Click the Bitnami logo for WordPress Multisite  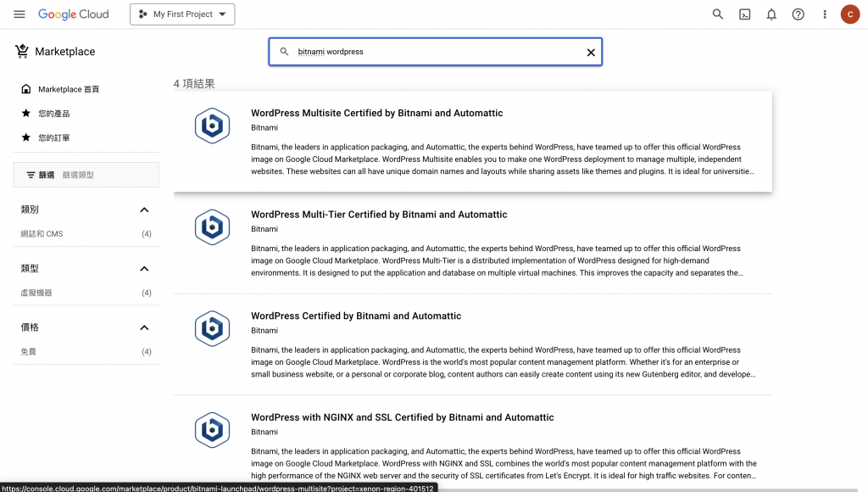[212, 126]
